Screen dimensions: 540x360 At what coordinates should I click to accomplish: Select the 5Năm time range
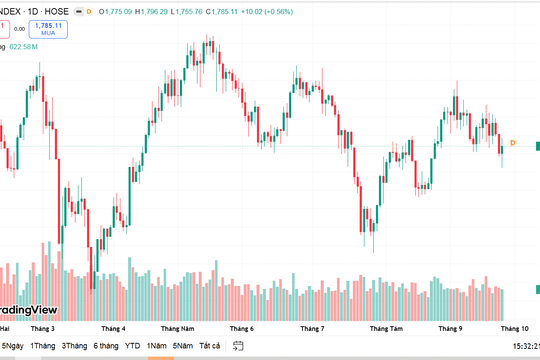pos(183,346)
